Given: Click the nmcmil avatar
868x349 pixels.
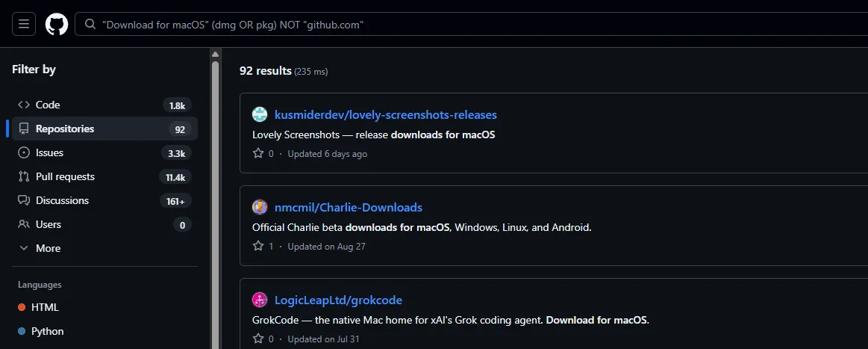Looking at the screenshot, I should pos(260,207).
